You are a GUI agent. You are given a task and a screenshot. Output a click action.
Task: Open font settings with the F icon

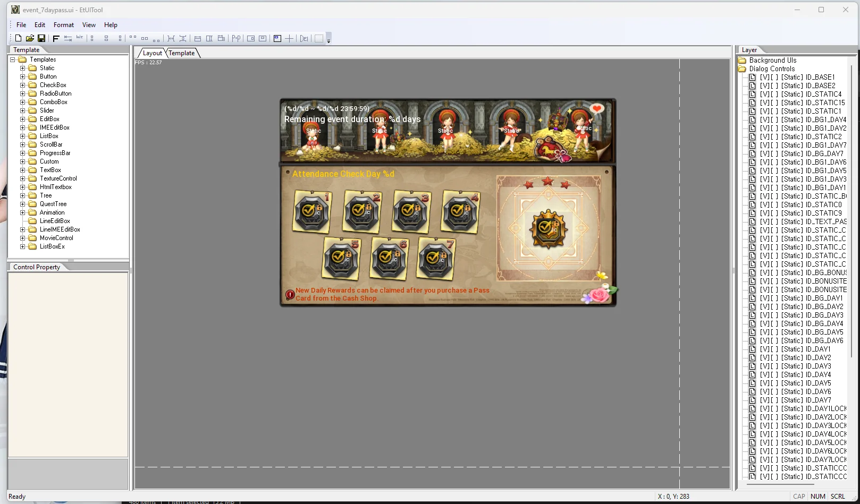(x=56, y=38)
